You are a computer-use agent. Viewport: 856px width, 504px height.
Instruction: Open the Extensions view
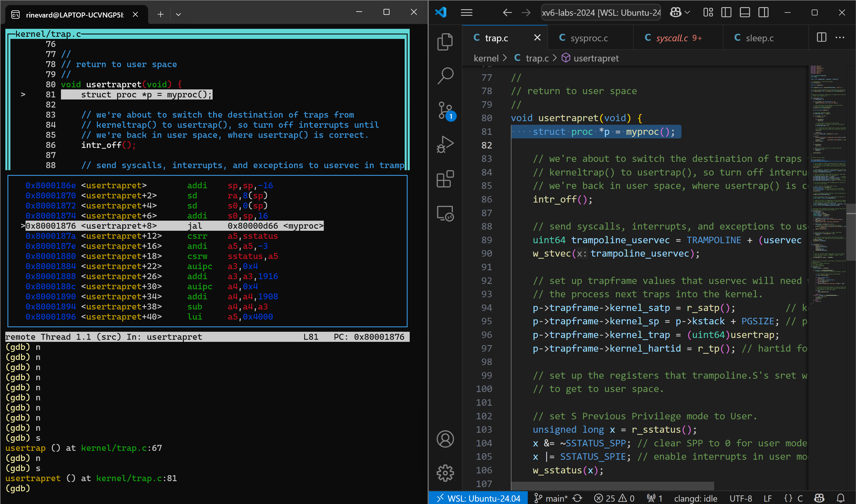tap(445, 179)
